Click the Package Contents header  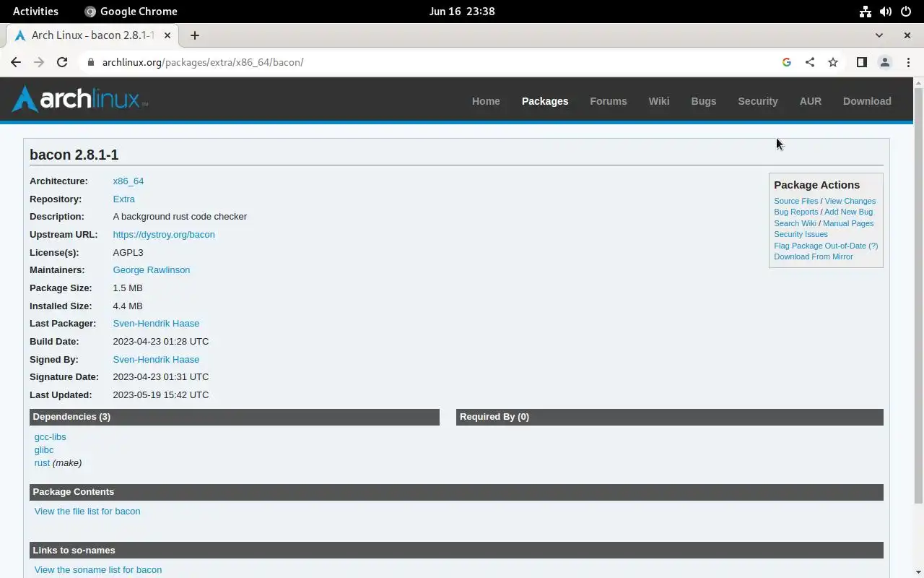tap(456, 492)
